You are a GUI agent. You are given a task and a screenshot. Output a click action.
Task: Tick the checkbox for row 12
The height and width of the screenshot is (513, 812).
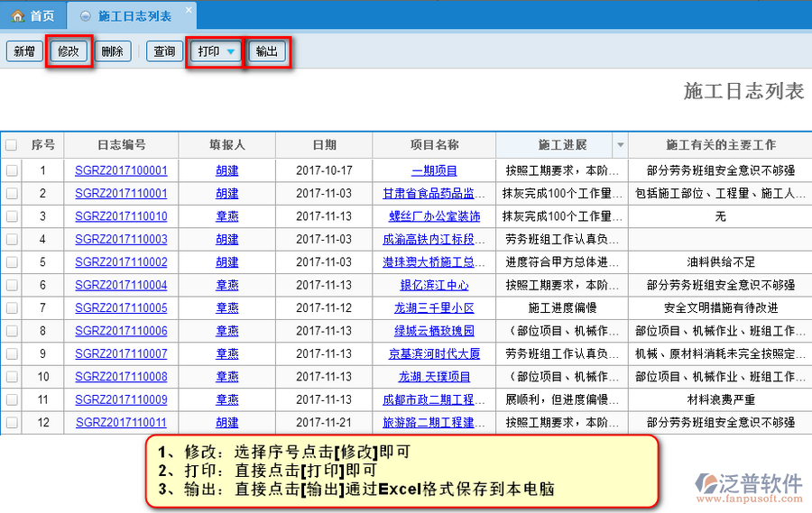point(11,422)
